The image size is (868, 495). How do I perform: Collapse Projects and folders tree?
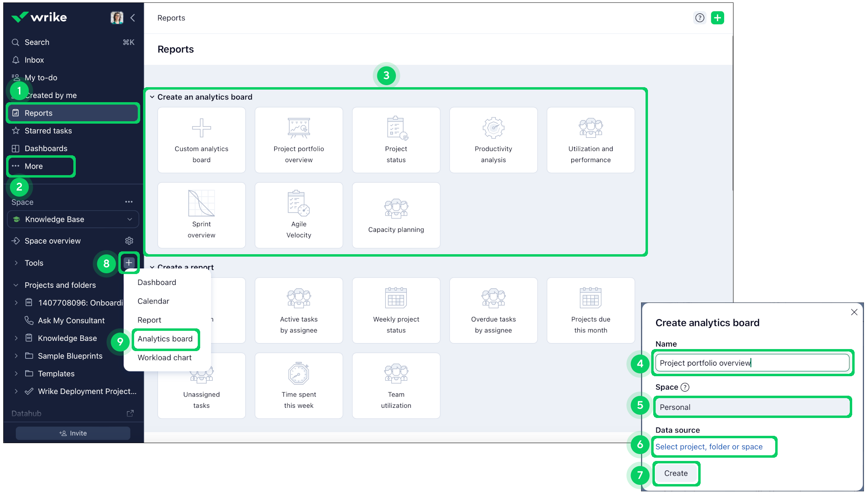(x=16, y=285)
